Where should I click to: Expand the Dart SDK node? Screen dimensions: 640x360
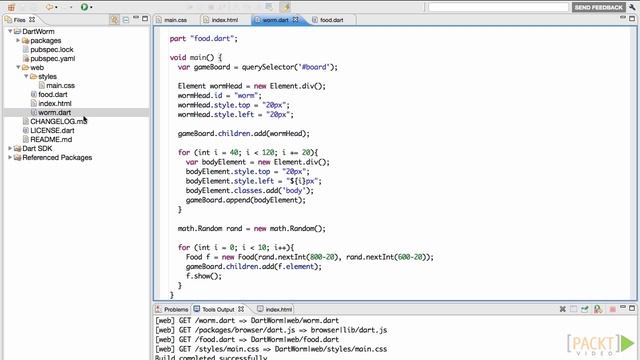[x=10, y=148]
